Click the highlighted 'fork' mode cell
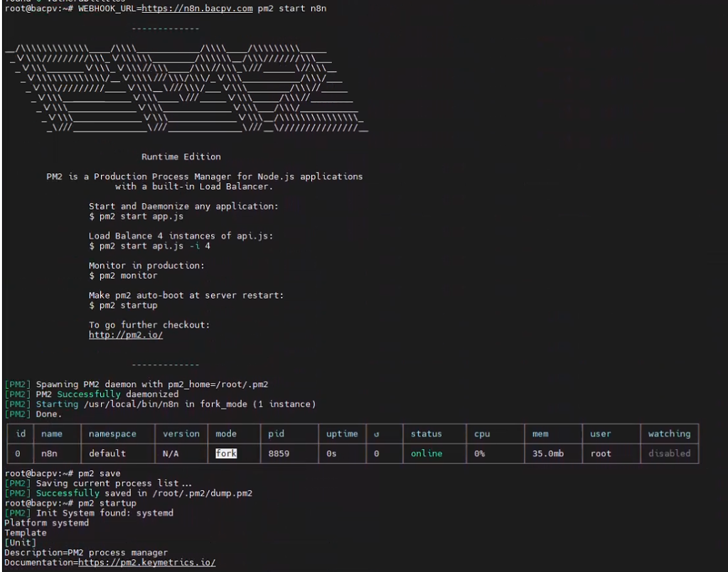The height and width of the screenshot is (572, 728). click(226, 453)
